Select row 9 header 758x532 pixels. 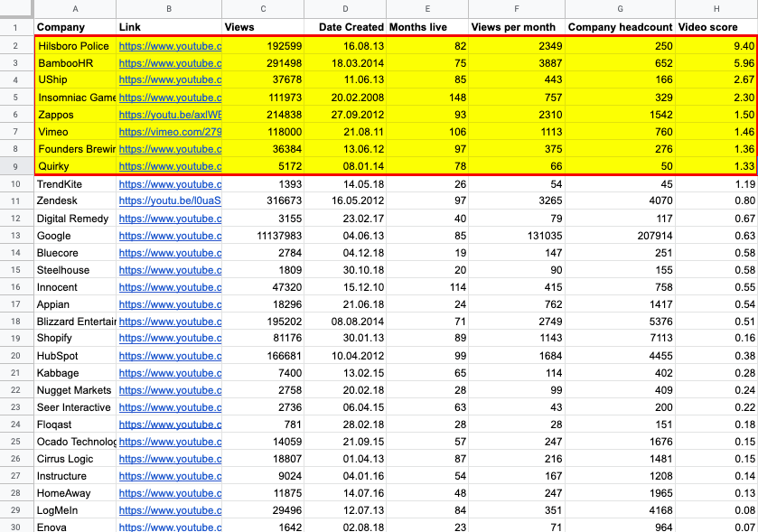pyautogui.click(x=16, y=166)
